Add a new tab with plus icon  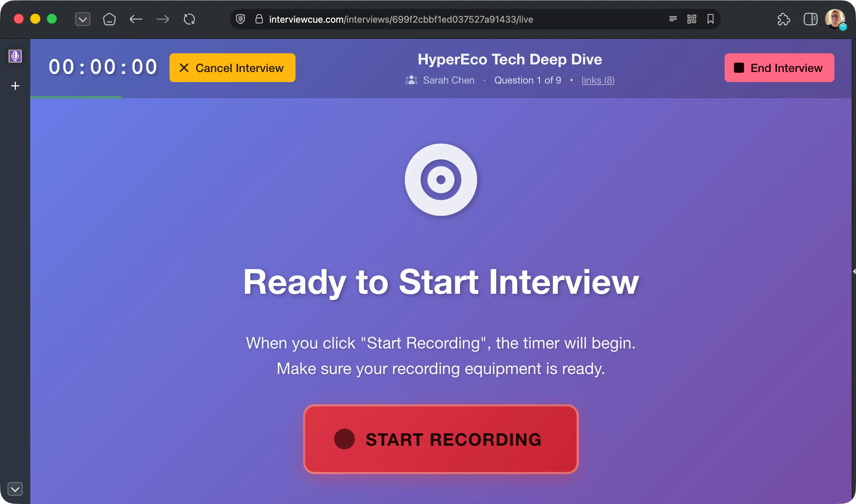pos(15,86)
